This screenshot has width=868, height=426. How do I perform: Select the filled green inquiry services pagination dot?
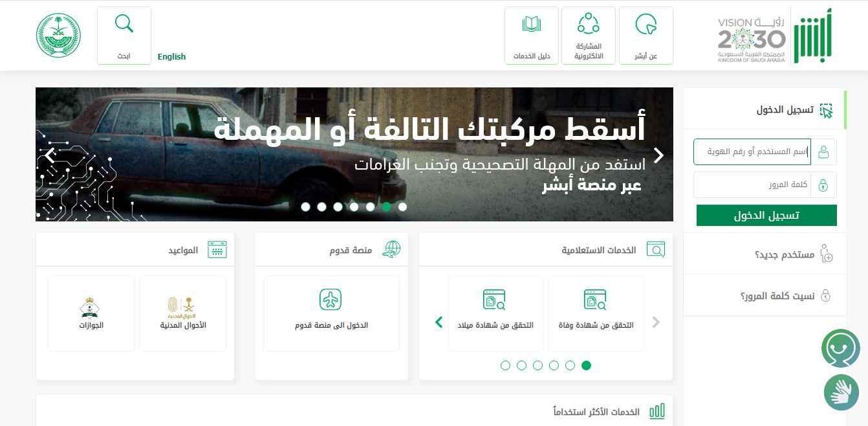point(586,365)
